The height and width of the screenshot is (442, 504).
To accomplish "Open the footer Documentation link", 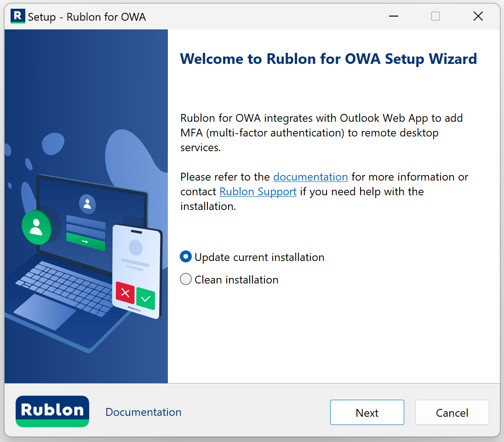I will tap(143, 412).
